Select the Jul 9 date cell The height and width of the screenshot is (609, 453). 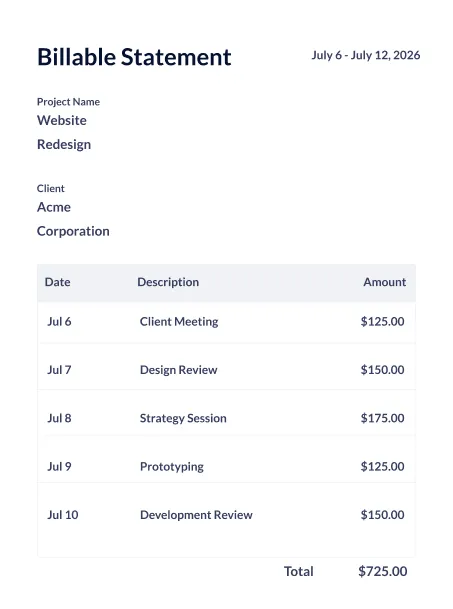[x=59, y=466]
